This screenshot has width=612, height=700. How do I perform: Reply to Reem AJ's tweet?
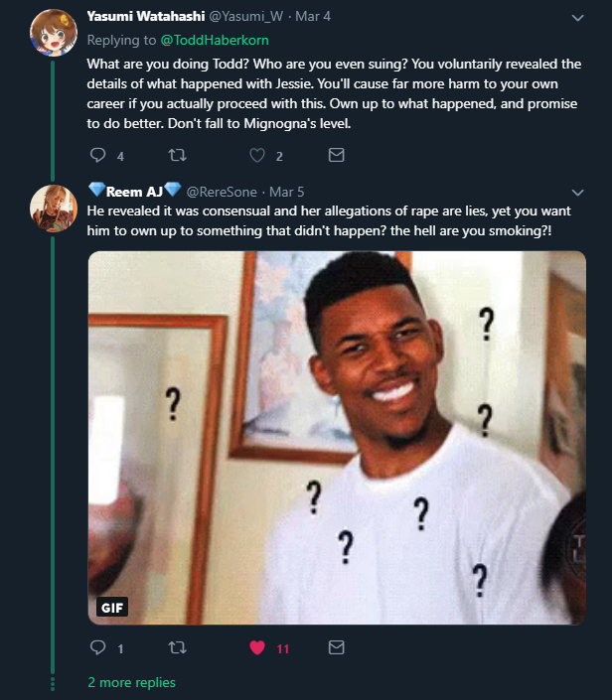97,647
